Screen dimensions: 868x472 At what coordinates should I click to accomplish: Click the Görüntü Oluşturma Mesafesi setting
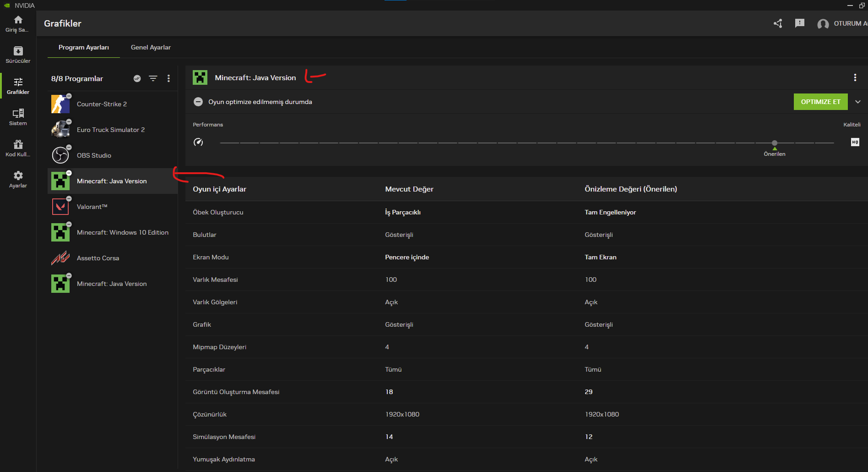pos(236,392)
